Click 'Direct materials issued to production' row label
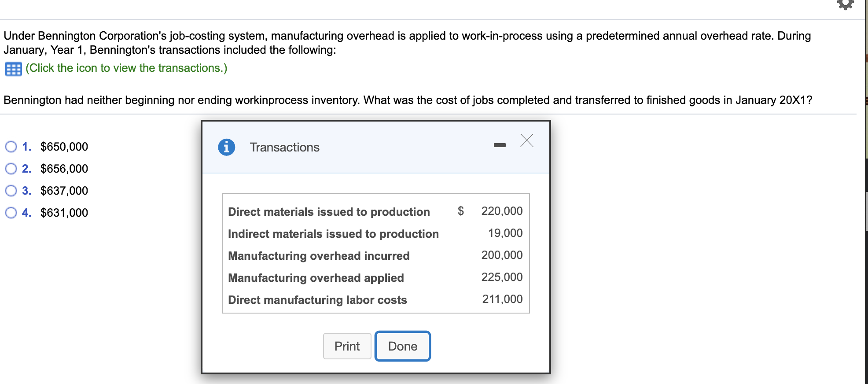Screen dimensions: 868x384 point(329,212)
